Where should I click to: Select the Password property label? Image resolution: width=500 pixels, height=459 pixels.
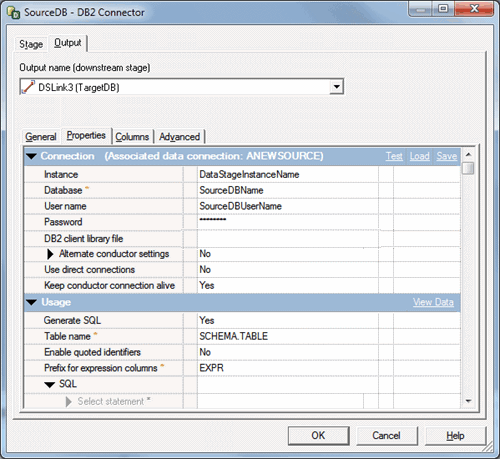[63, 222]
